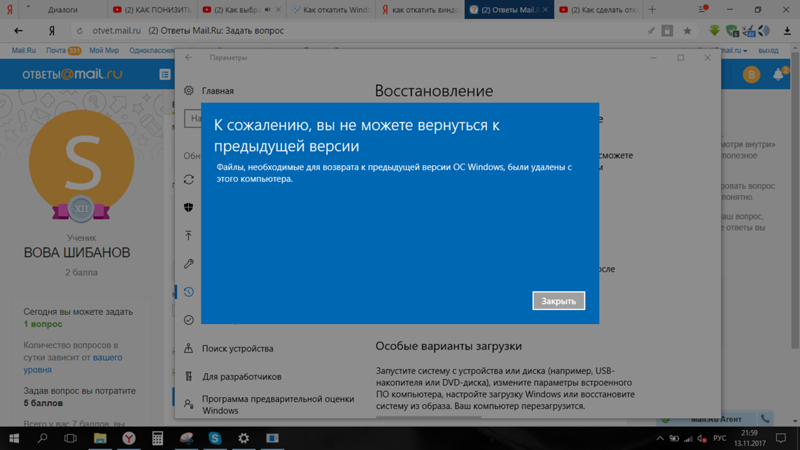Open Для разработчиков in Settings sidebar
This screenshot has height=450, width=800.
point(241,377)
